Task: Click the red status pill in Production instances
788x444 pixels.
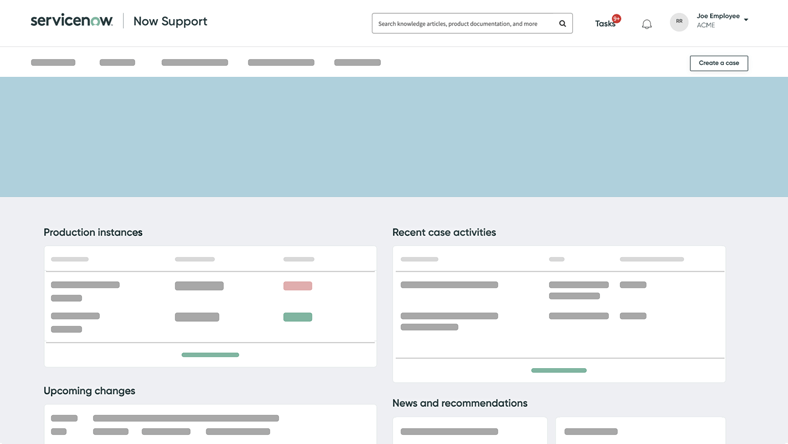Action: (297, 286)
